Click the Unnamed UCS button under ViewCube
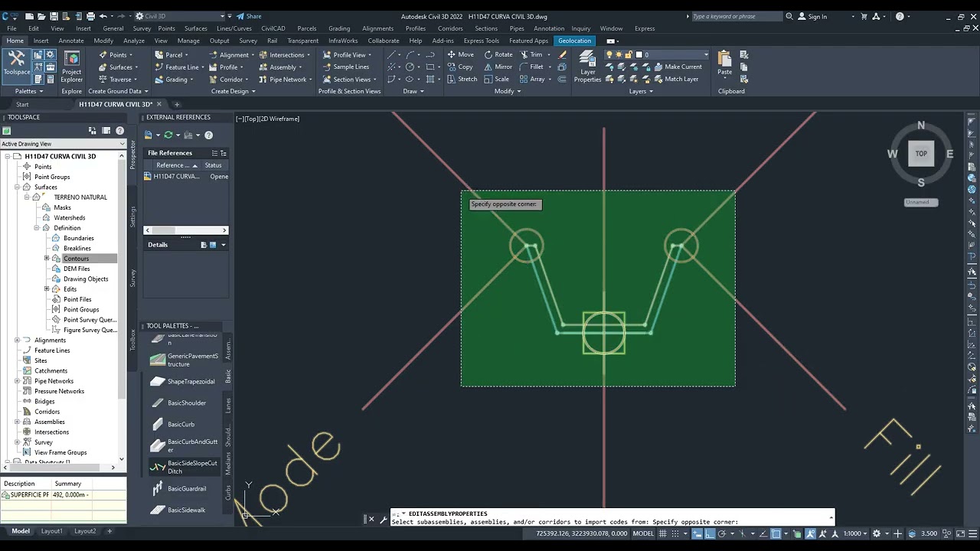Screen dimensions: 980x551 click(x=921, y=202)
